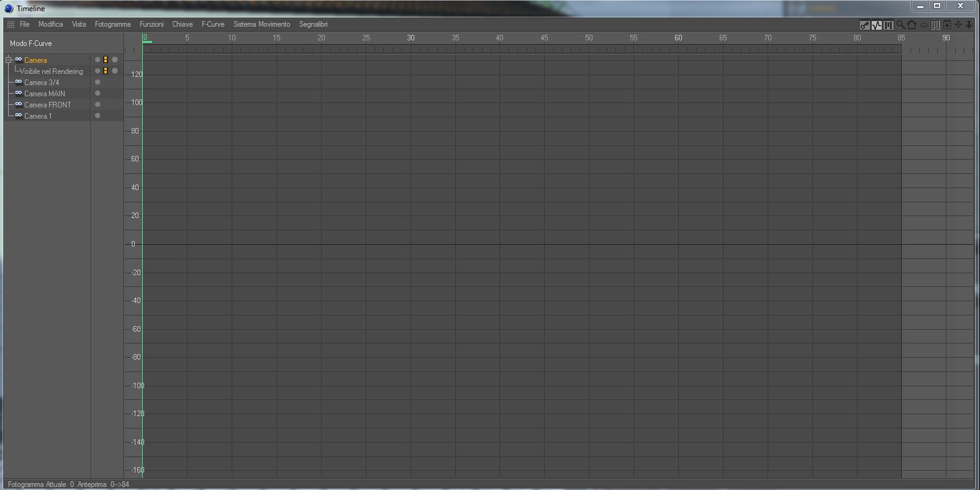The image size is (980, 490).
Task: Click the -160 value on vertical axis
Action: tap(138, 470)
